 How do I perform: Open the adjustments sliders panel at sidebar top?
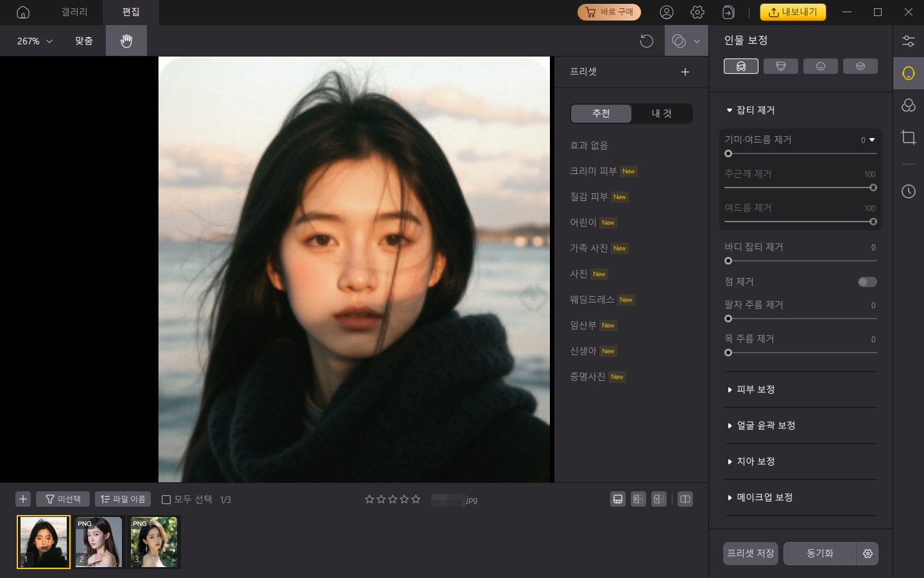[x=909, y=40]
